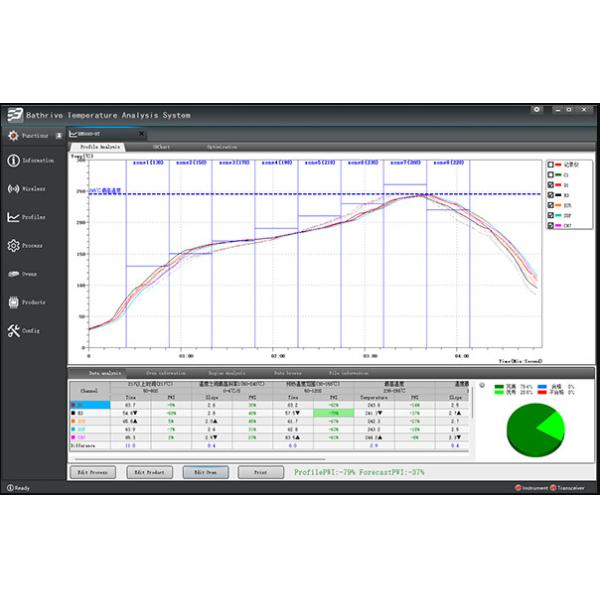
Task: Click the Edit Process button
Action: 93,472
